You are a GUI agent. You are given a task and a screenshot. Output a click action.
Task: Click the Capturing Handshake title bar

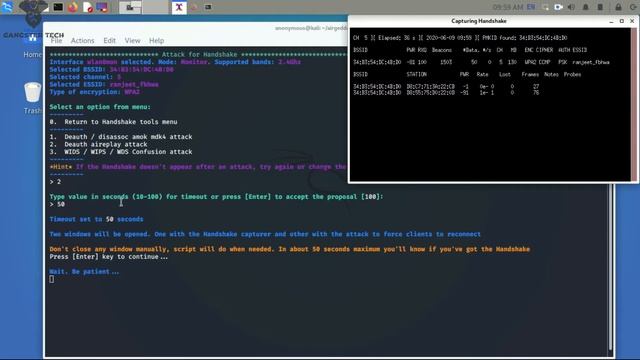(479, 21)
